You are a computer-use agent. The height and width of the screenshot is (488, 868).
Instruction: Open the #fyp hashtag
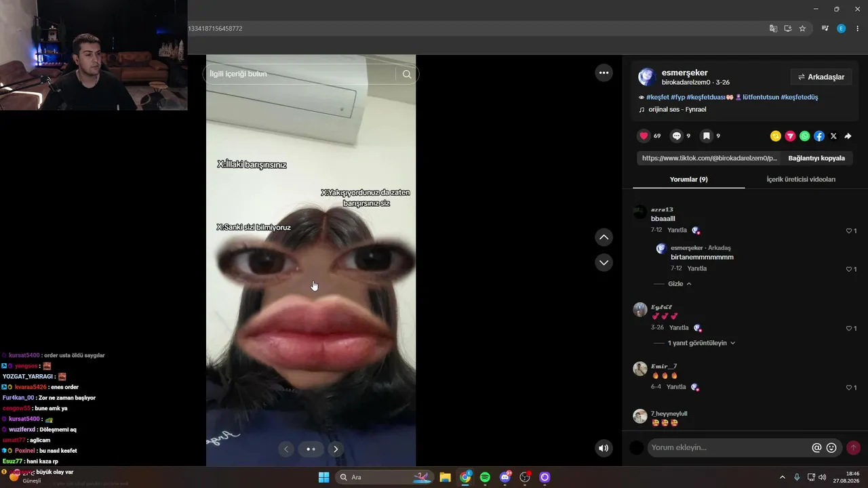[x=677, y=97]
